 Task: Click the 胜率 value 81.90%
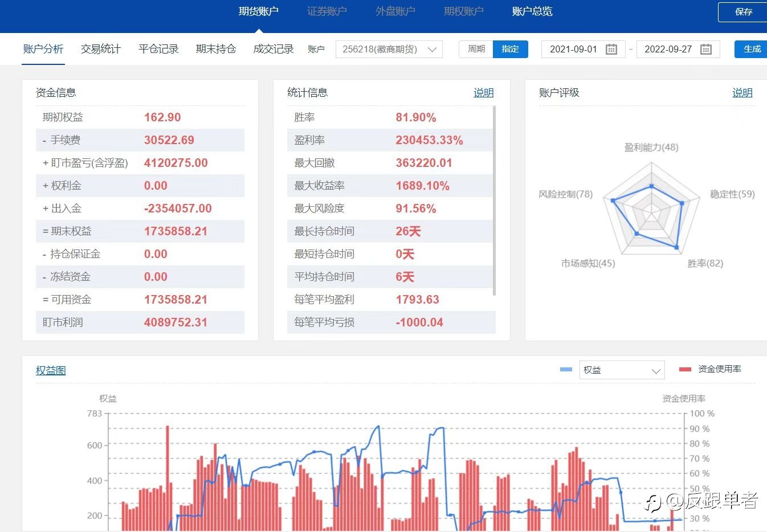(416, 117)
